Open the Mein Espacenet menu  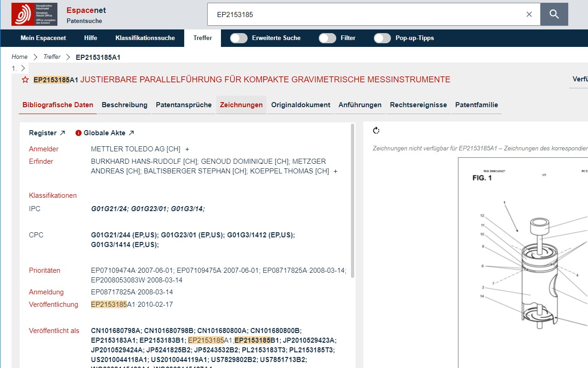[x=43, y=38]
